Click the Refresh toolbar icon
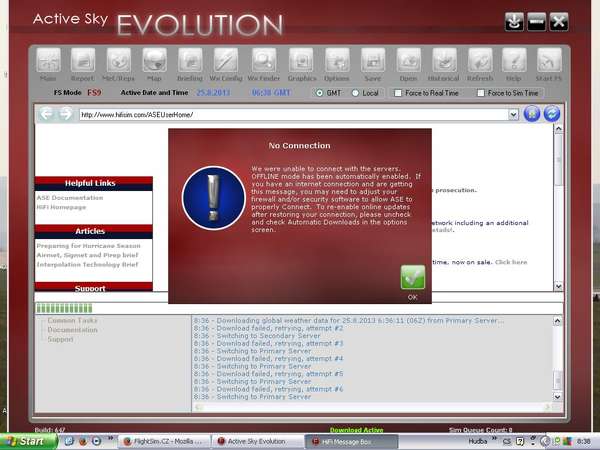This screenshot has height=450, width=600. tap(480, 60)
